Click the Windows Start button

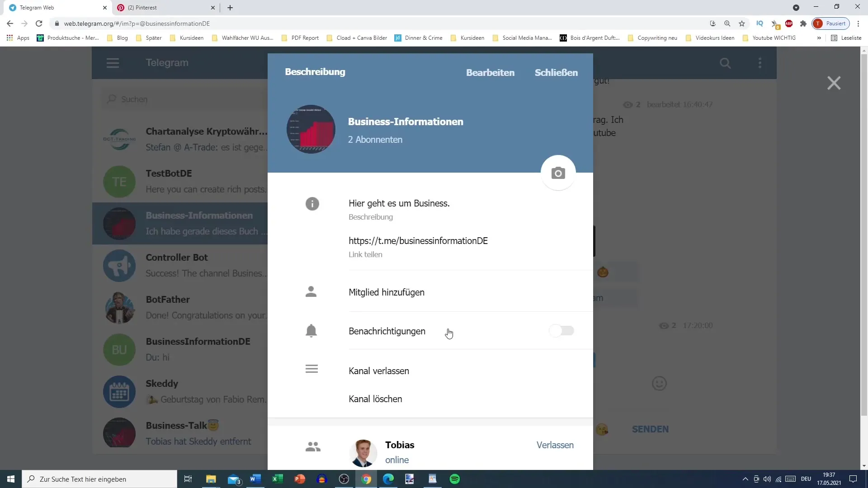(x=11, y=479)
